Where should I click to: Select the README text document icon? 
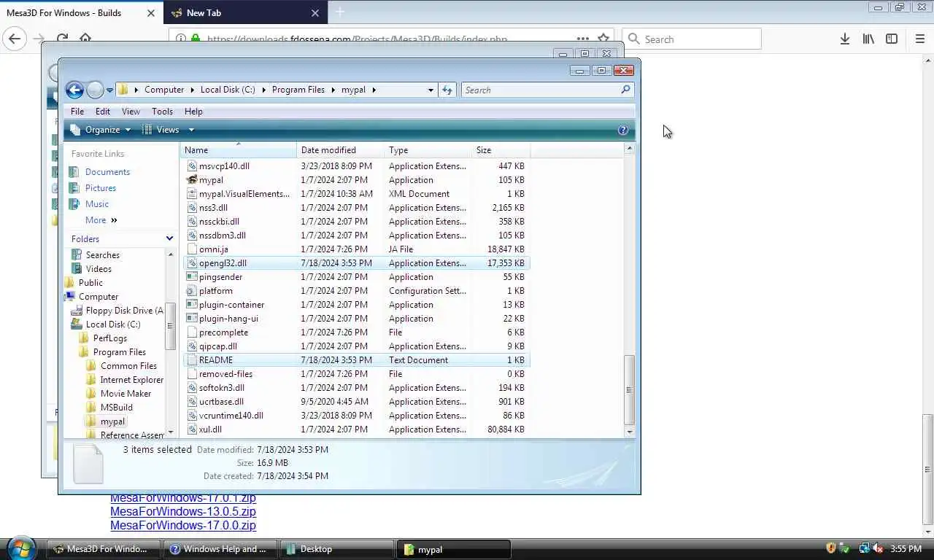[192, 360]
